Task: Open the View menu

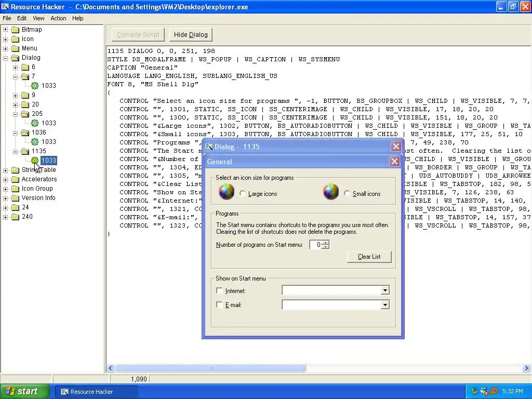Action: (x=38, y=18)
